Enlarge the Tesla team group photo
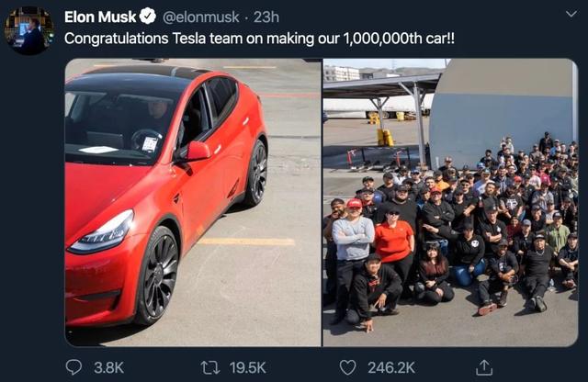This screenshot has width=588, height=382. (x=450, y=202)
